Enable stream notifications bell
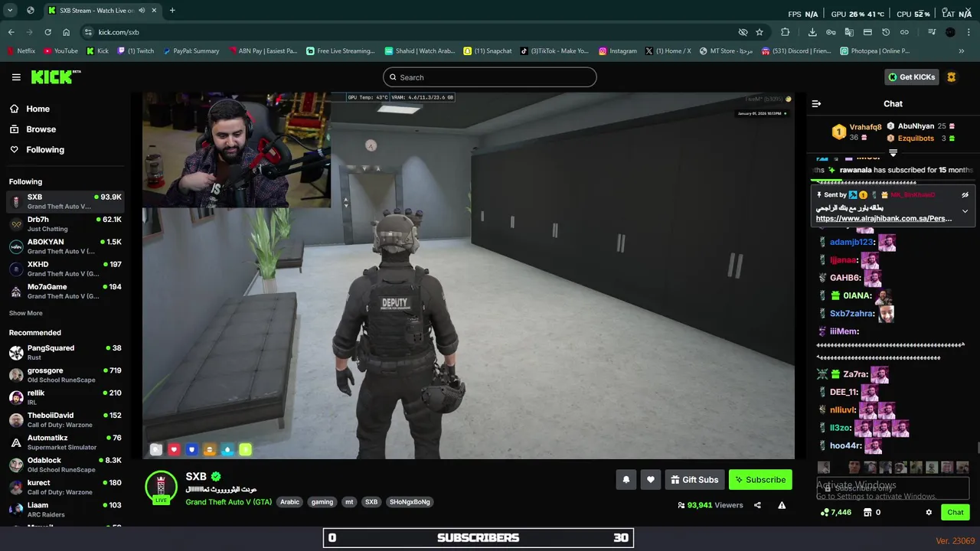 tap(626, 480)
